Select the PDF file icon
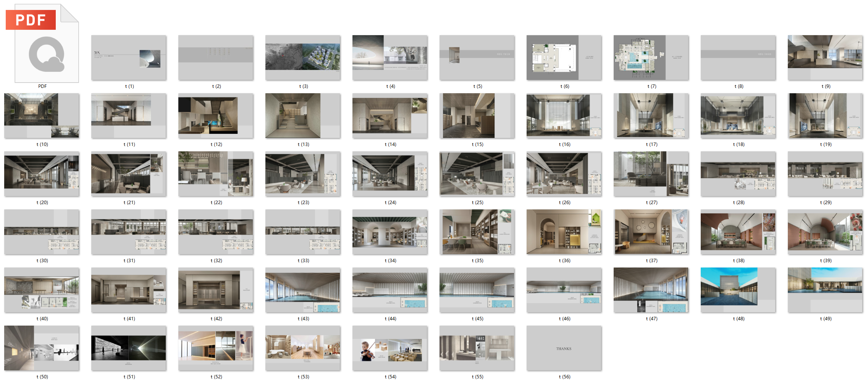 [x=42, y=43]
